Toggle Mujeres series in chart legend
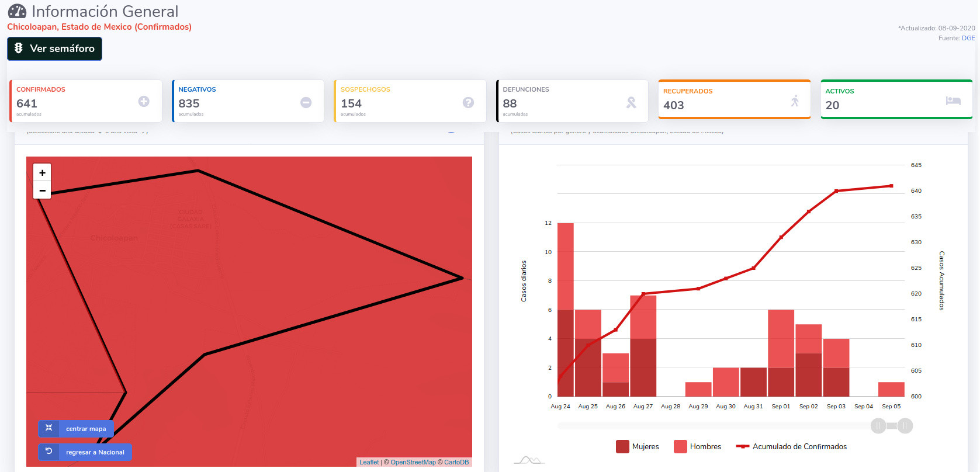980x472 pixels. click(x=637, y=446)
